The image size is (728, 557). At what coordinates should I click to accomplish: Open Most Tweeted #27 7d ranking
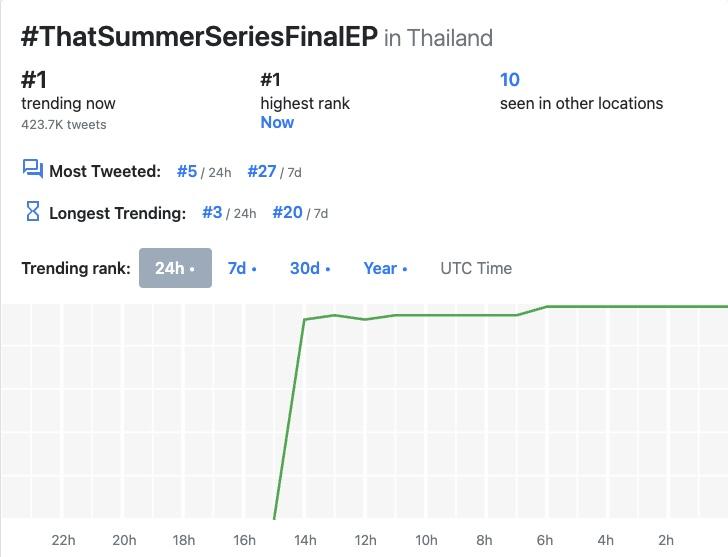coord(261,171)
